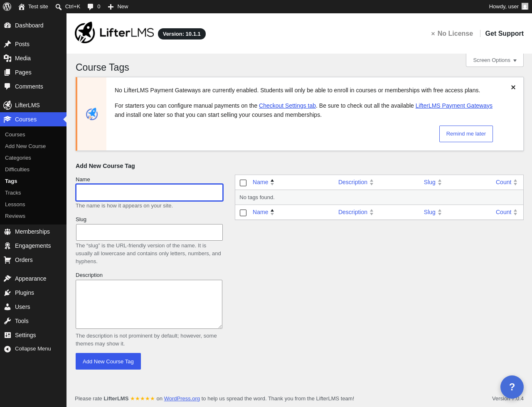Click the LifterLMS rocket sidebar icon
The image size is (532, 407).
pos(7,105)
